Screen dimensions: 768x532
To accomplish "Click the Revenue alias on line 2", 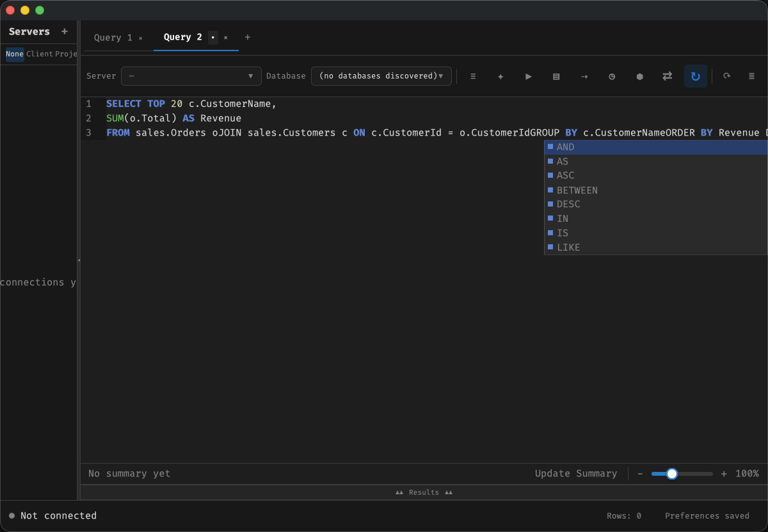I will click(x=221, y=118).
